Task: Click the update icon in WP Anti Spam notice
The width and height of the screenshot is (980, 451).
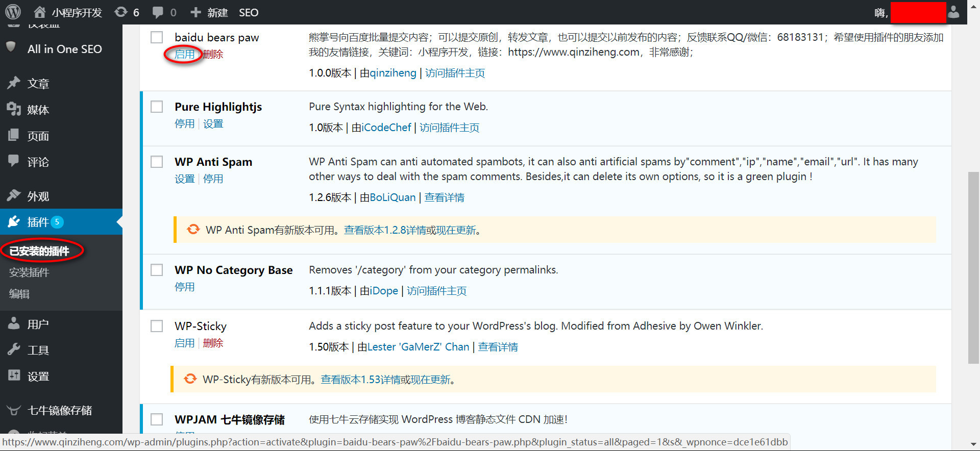Action: (193, 230)
